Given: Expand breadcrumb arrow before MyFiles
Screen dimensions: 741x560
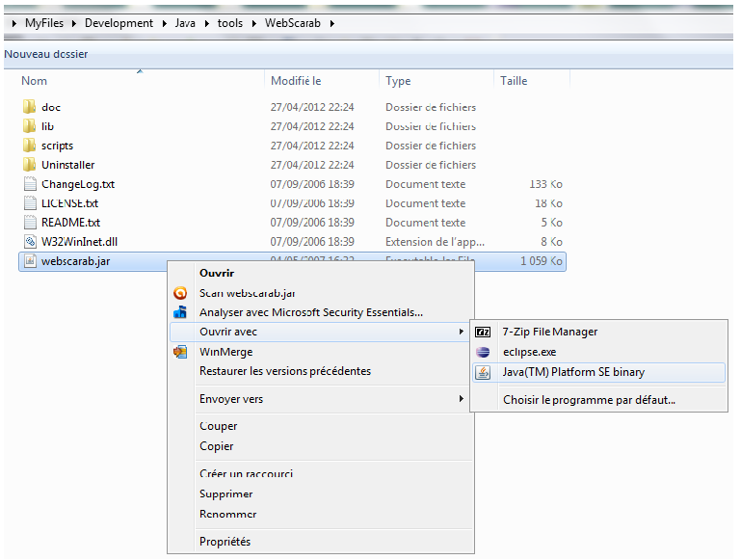Looking at the screenshot, I should 14,23.
